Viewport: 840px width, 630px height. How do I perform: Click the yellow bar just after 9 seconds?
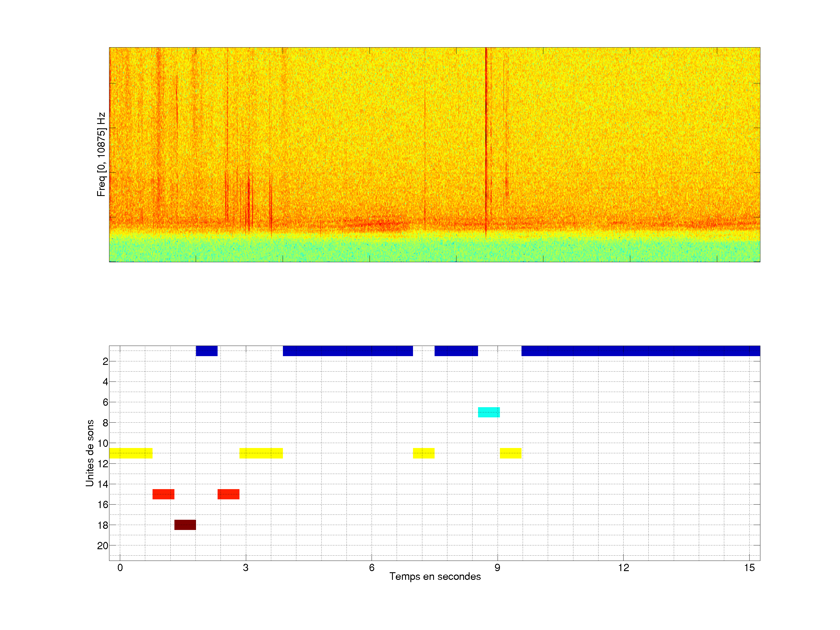[510, 453]
